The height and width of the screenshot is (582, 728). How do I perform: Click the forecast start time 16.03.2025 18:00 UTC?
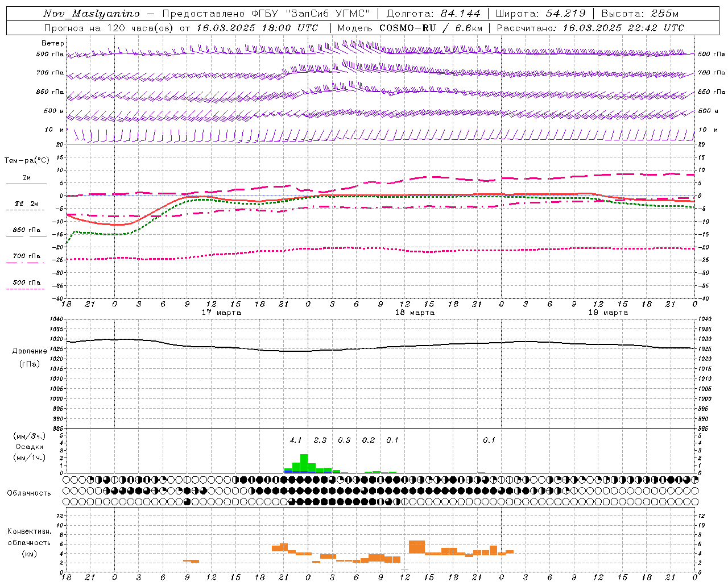point(258,28)
